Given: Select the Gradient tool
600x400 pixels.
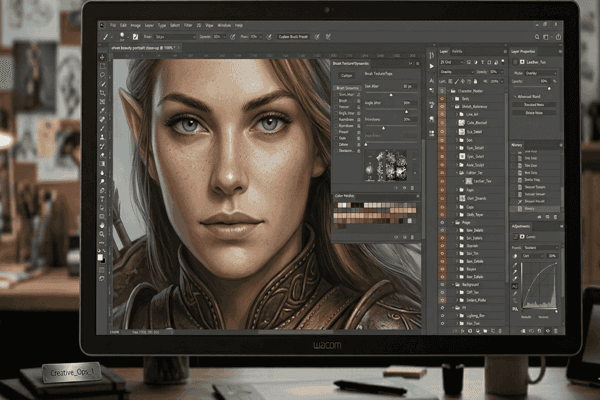Looking at the screenshot, I should point(103,164).
